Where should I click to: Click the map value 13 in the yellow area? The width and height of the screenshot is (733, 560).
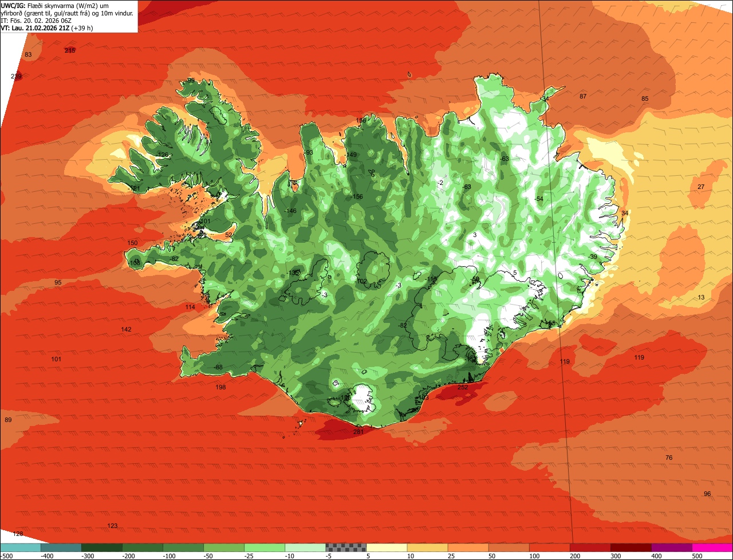click(702, 298)
